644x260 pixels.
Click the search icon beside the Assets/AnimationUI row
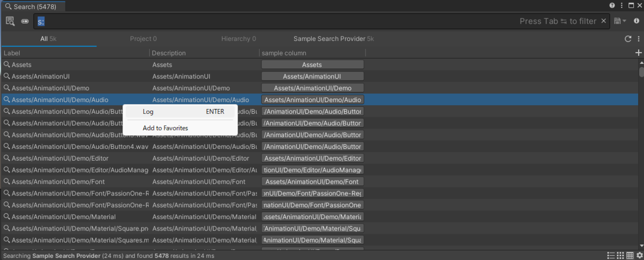[x=7, y=76]
